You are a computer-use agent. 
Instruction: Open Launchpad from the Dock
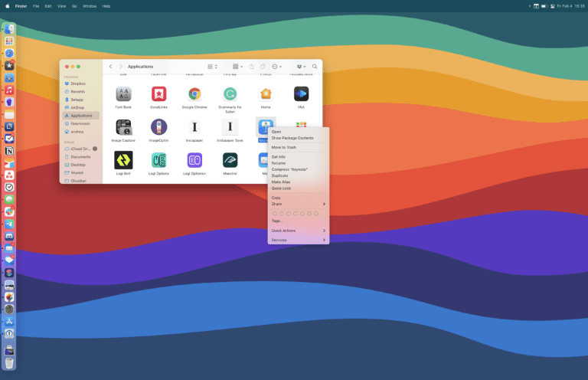click(x=9, y=41)
